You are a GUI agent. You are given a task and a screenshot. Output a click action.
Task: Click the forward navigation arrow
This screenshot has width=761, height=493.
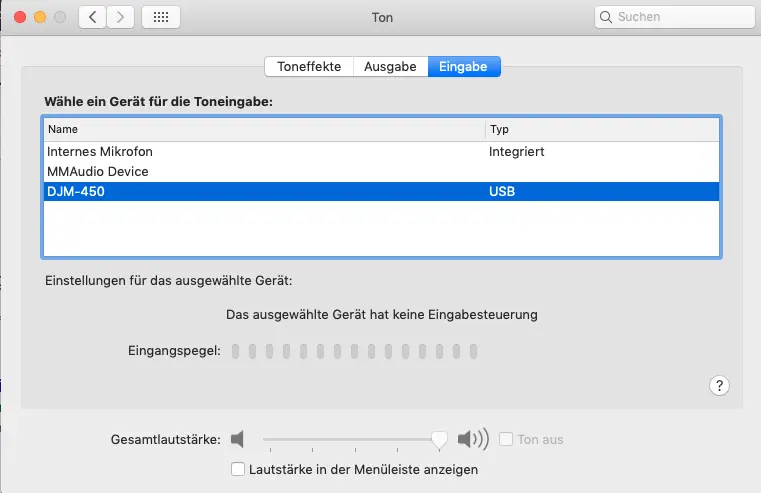click(121, 17)
